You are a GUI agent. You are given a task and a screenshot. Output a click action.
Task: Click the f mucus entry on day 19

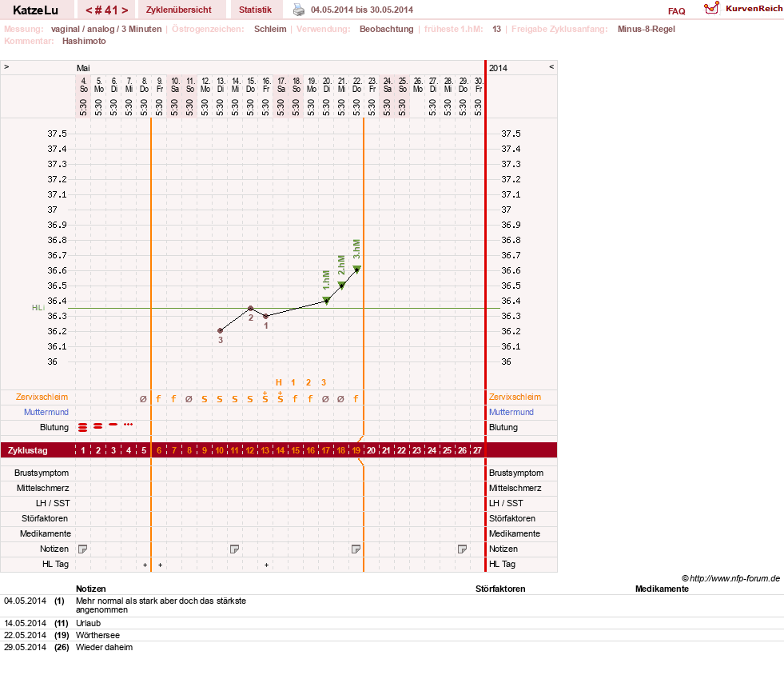356,399
